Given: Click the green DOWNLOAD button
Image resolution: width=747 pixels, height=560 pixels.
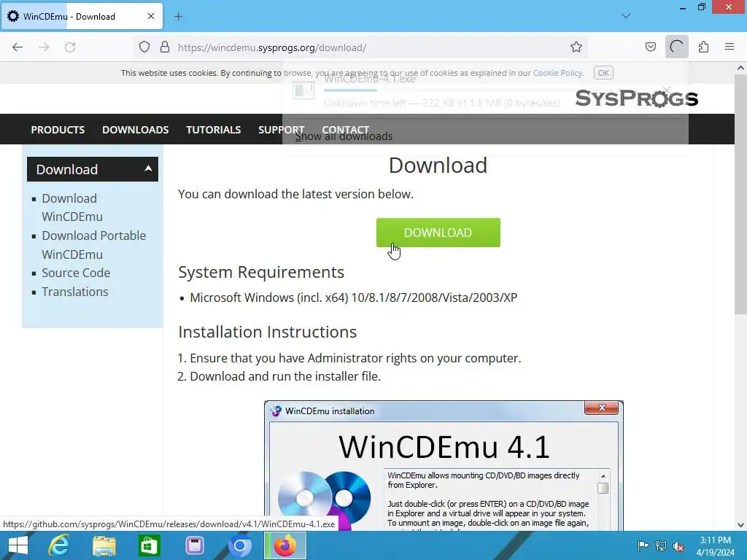Looking at the screenshot, I should [x=438, y=233].
